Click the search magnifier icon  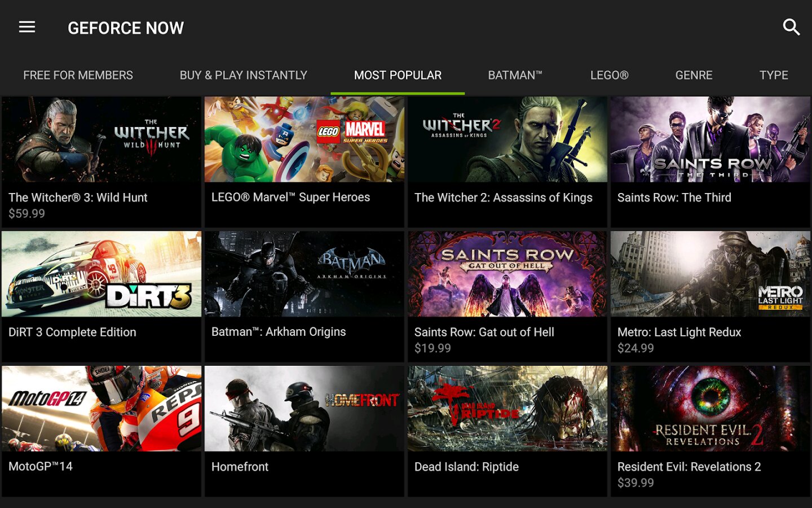pyautogui.click(x=791, y=27)
